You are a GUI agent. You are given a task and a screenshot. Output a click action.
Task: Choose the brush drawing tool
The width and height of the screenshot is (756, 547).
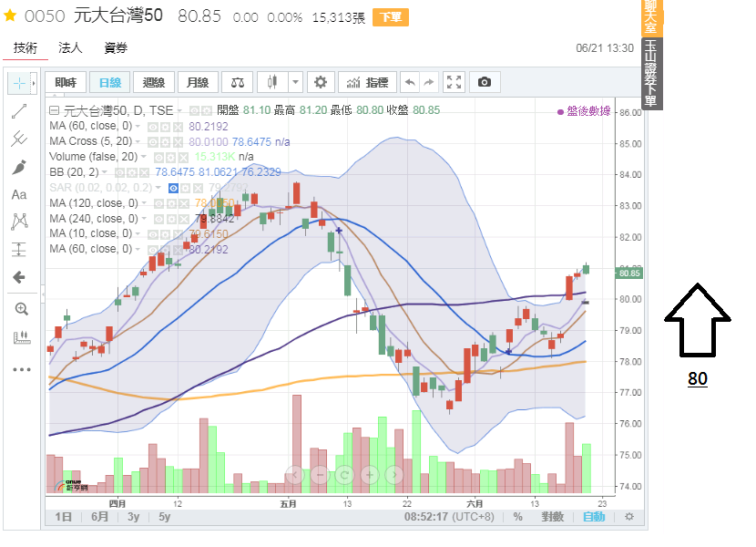(x=19, y=168)
